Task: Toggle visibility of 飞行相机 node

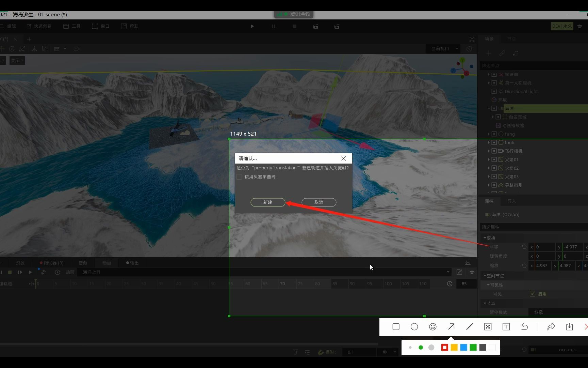Action: tap(494, 151)
